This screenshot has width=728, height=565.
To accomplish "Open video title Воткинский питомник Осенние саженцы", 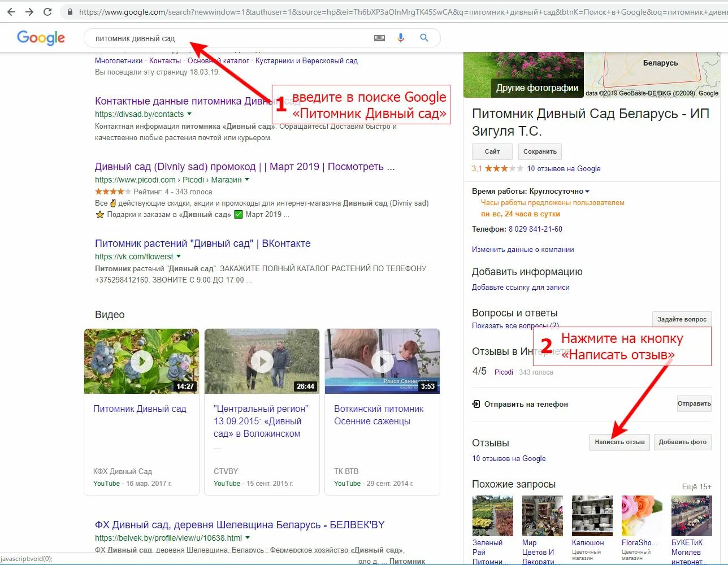I will [379, 415].
